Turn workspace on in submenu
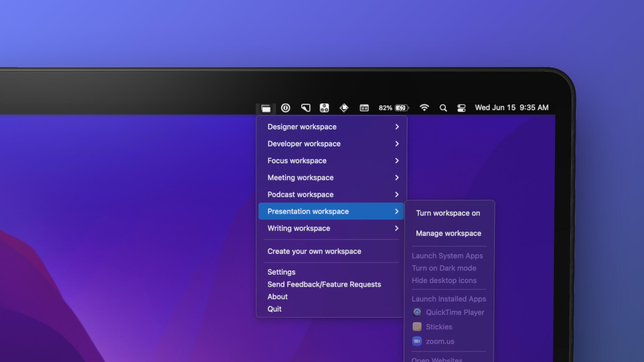 click(x=448, y=213)
